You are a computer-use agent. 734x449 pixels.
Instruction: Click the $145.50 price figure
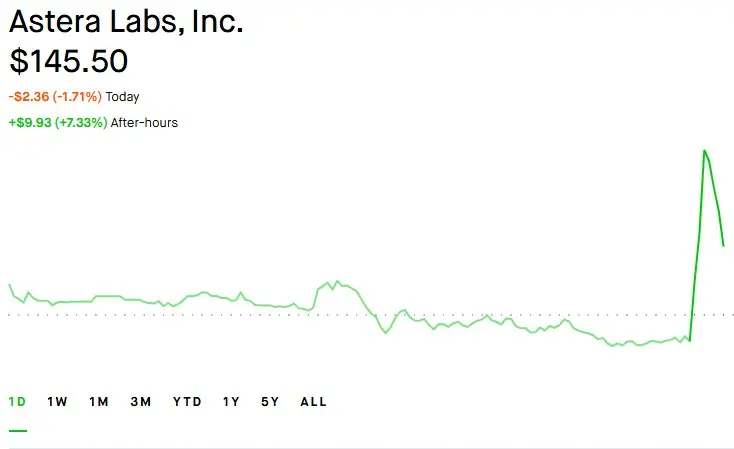coord(68,61)
